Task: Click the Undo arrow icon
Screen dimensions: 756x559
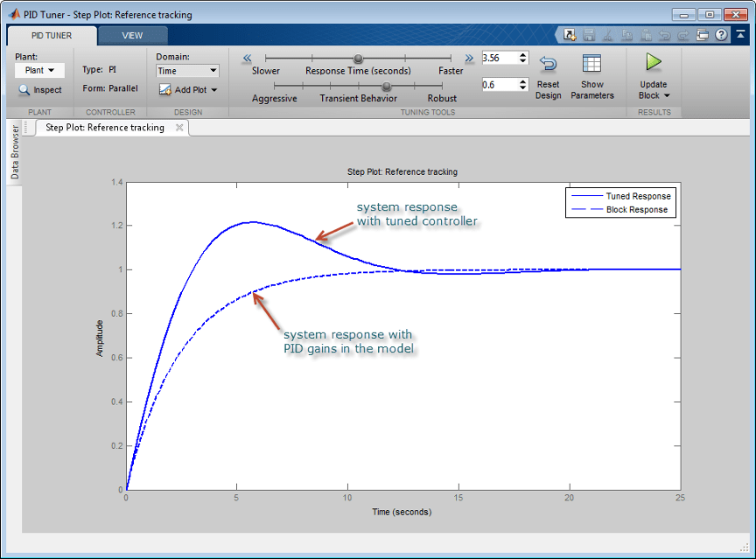Action: (665, 35)
